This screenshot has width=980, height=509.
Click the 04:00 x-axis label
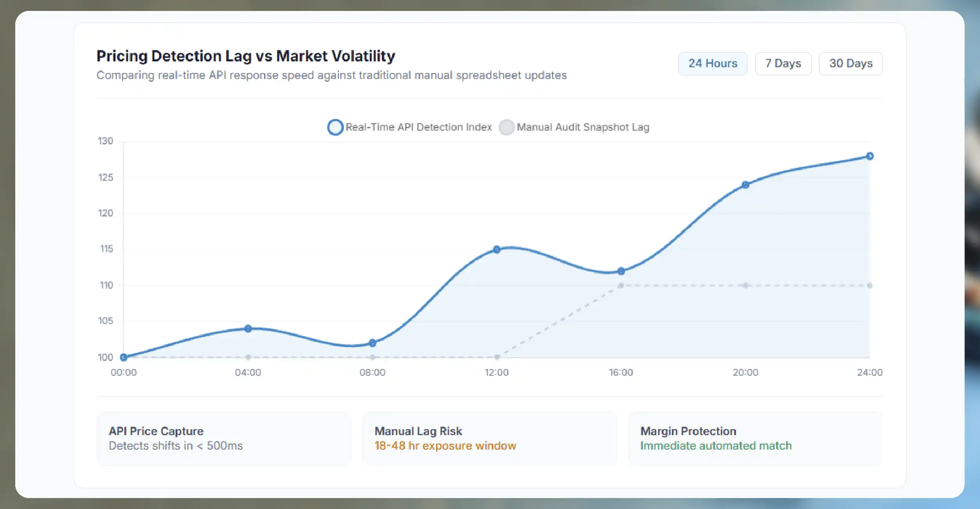tap(248, 373)
